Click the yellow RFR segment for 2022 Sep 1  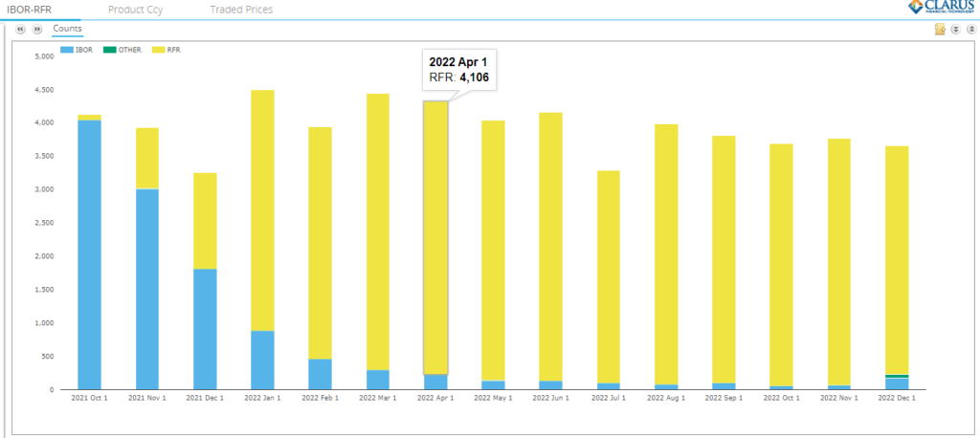pyautogui.click(x=724, y=259)
